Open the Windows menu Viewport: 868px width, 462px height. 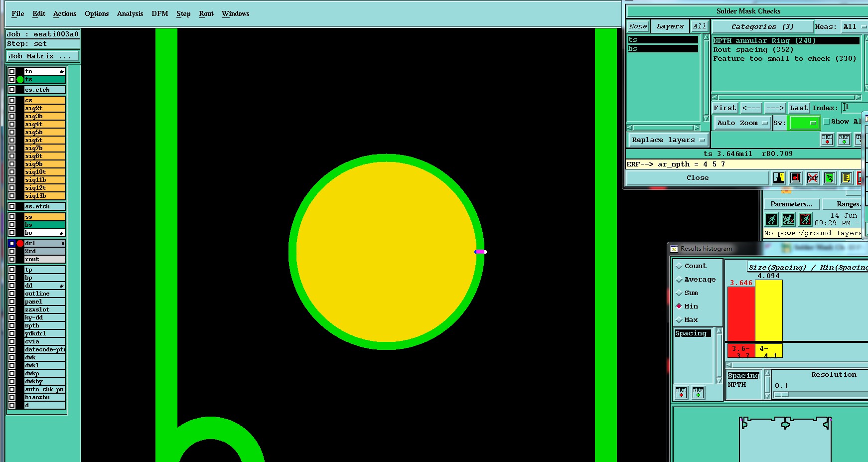236,14
